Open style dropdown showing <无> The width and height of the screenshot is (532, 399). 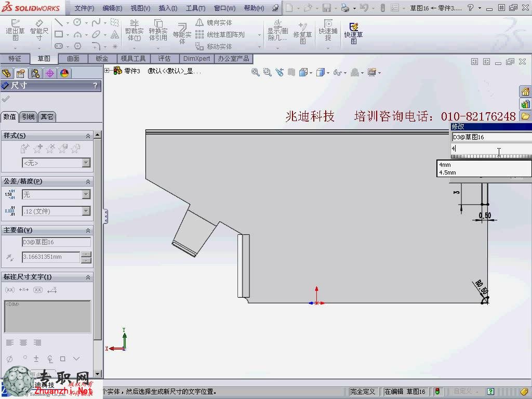[86, 163]
